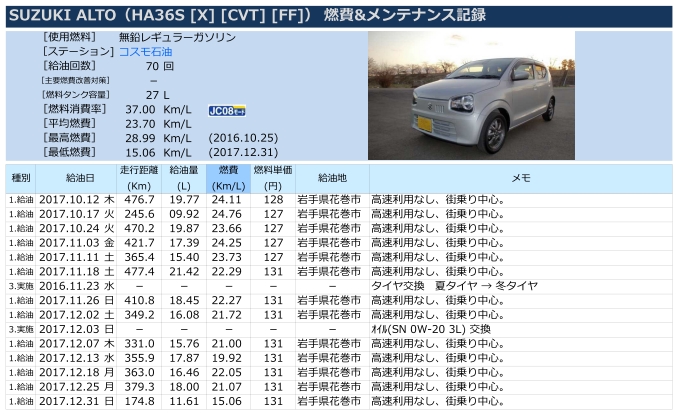676x414 pixels.
Task: Click the average fuel economy 23.70 Km/L
Action: click(158, 124)
